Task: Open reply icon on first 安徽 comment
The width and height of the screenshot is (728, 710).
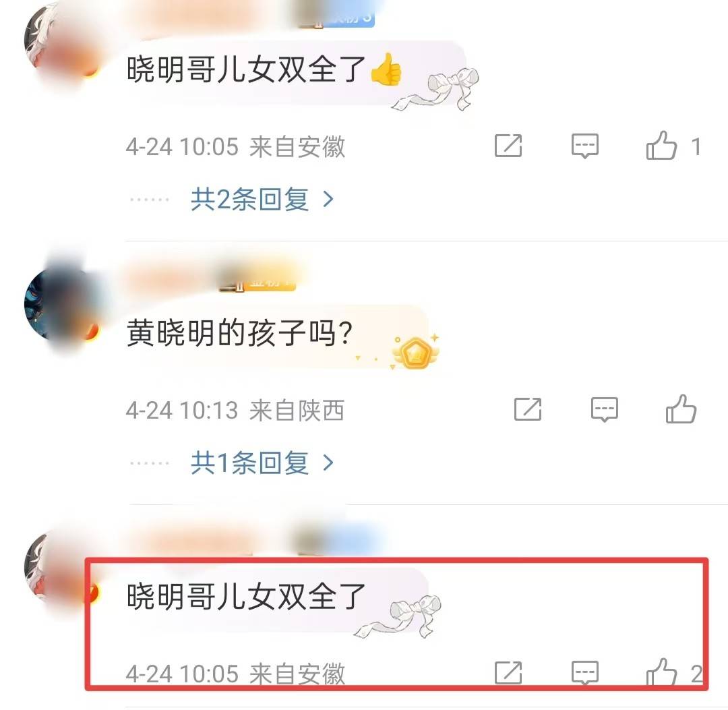Action: [x=584, y=146]
